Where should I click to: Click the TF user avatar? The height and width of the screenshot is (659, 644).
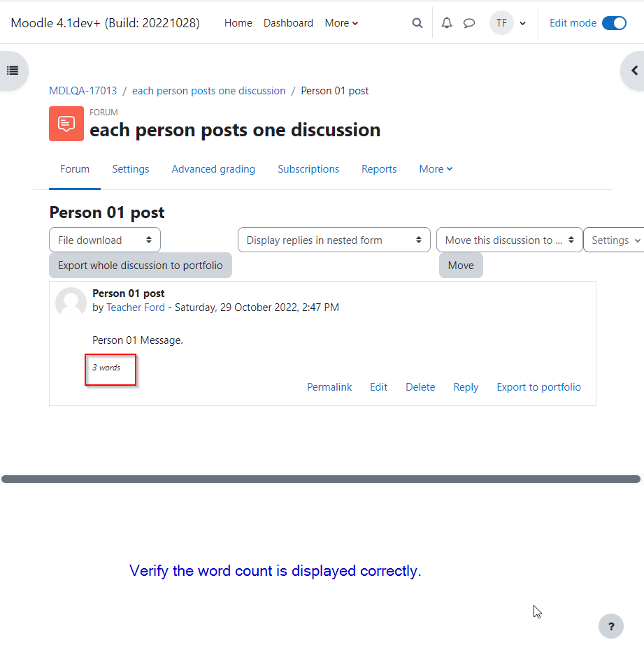pyautogui.click(x=501, y=22)
